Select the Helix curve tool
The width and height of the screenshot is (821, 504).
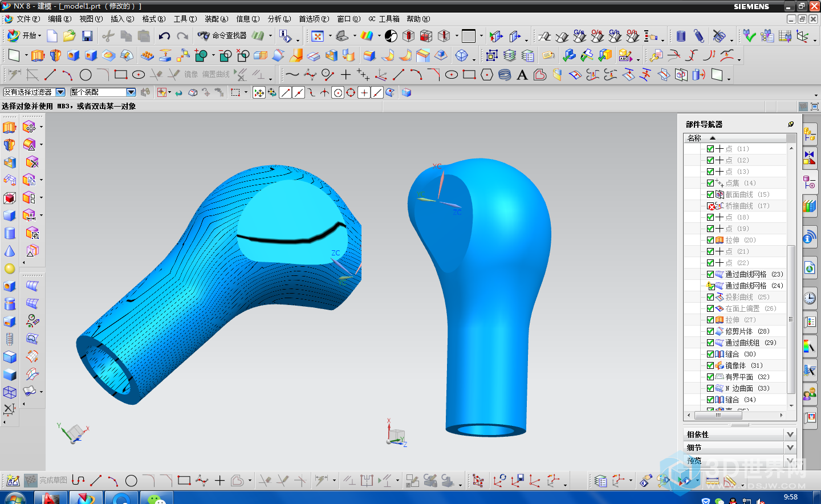pyautogui.click(x=505, y=75)
